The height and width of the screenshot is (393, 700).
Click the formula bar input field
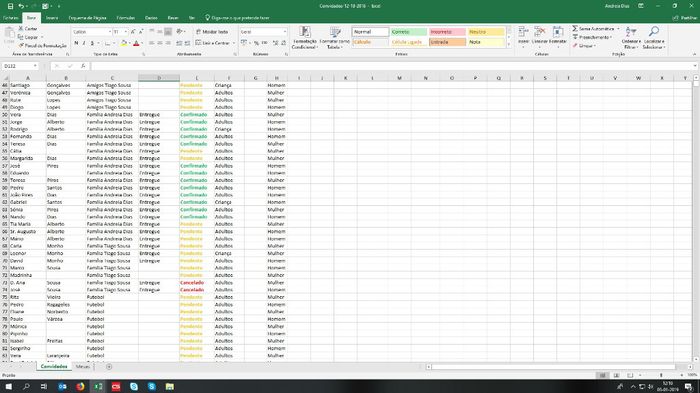(391, 66)
